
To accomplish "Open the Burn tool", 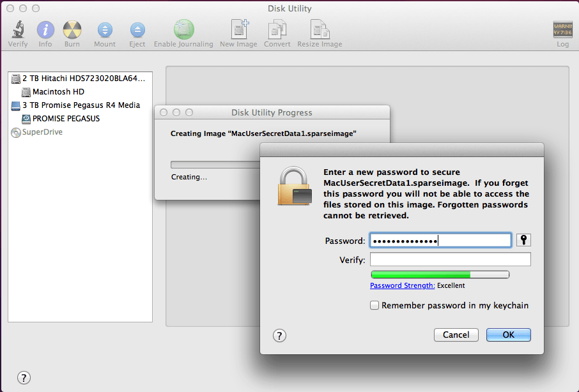I will point(72,29).
